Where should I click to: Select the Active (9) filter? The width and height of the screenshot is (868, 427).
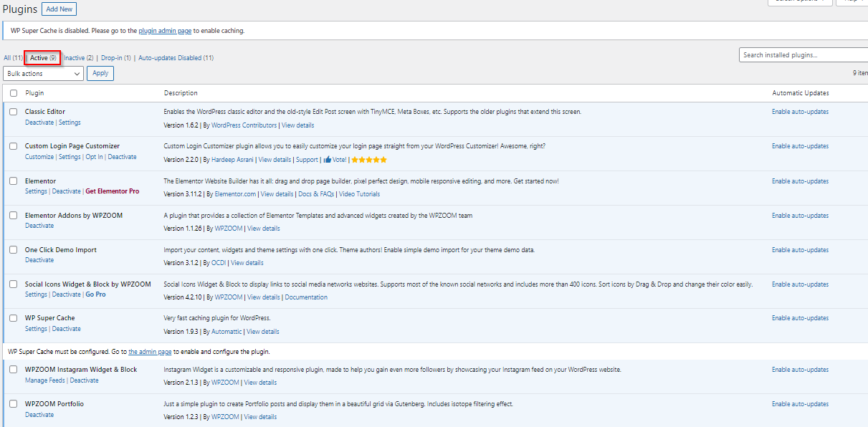(x=43, y=57)
